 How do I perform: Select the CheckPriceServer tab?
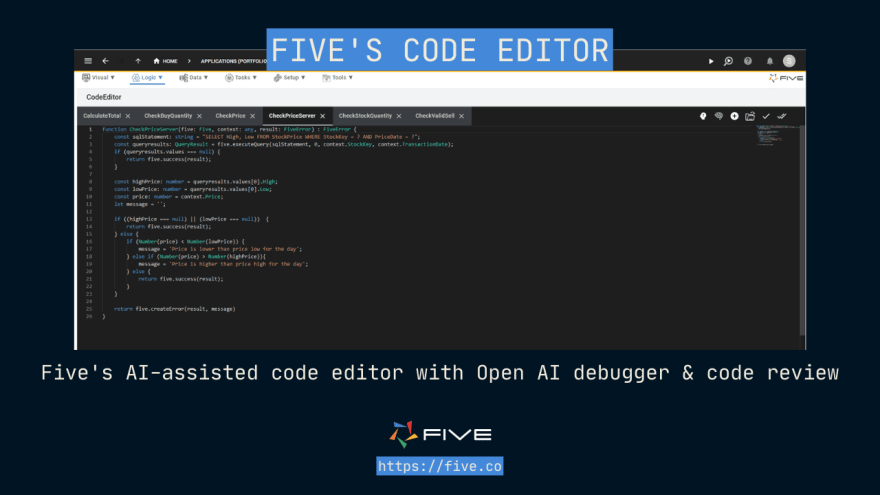coord(292,116)
